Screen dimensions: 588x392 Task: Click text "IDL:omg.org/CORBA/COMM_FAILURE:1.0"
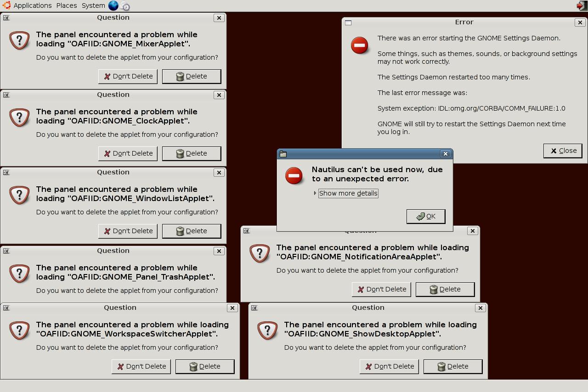(x=502, y=108)
